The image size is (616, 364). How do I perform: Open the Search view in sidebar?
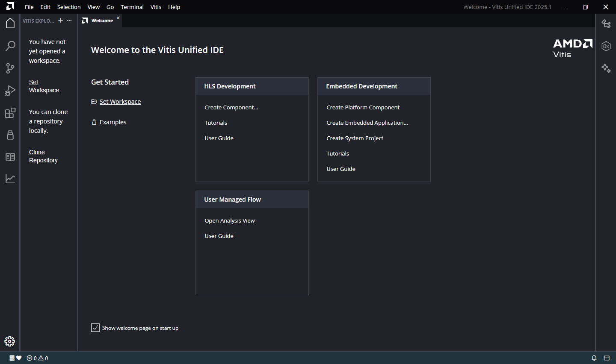click(10, 46)
